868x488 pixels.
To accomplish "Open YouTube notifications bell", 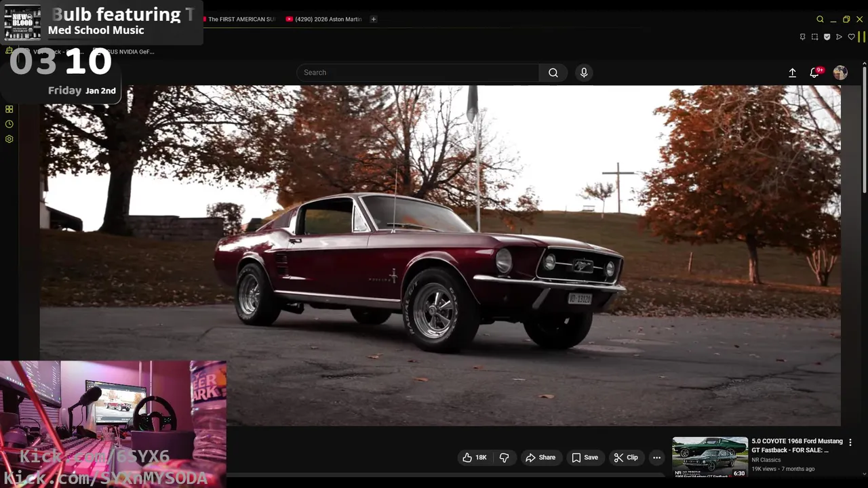I will click(815, 73).
